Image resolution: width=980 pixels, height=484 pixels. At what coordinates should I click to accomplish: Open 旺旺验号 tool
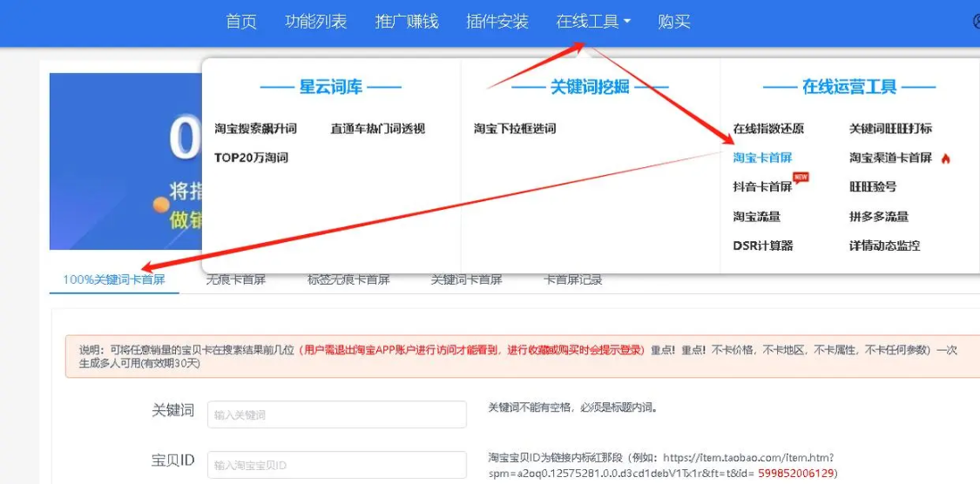point(873,187)
